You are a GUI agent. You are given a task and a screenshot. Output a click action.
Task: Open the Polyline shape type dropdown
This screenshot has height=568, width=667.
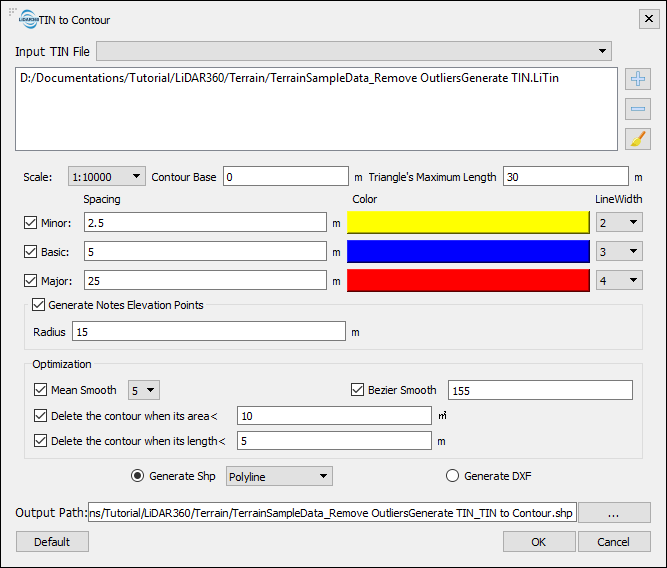click(279, 477)
